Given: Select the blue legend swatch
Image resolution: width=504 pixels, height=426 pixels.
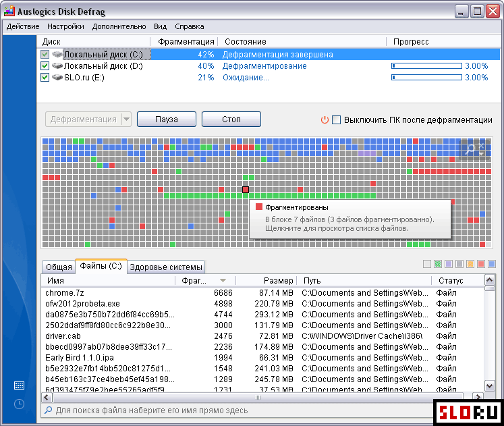Looking at the screenshot, I should pyautogui.click(x=492, y=264).
